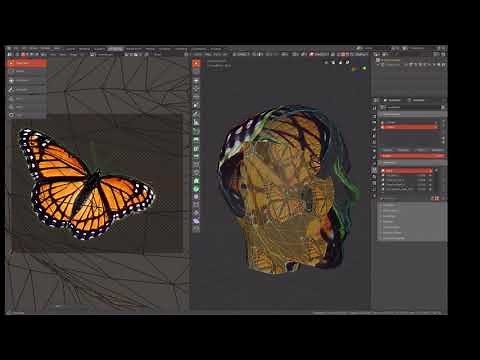Select the active Select Box tool in 3D viewport

click(196, 63)
